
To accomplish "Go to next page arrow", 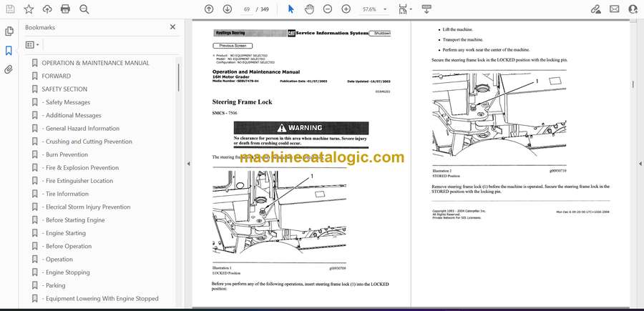I will pos(228,9).
